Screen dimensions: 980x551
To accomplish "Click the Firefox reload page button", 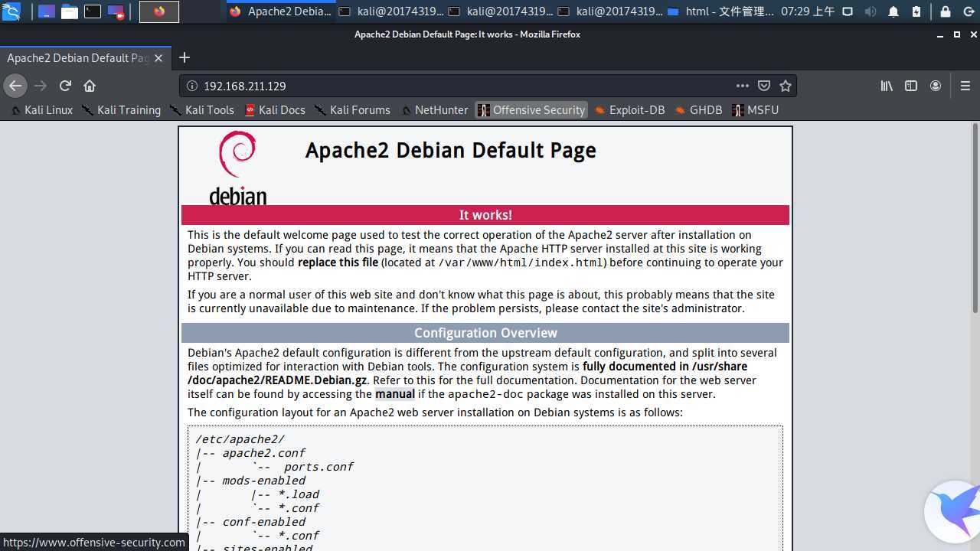I will (x=65, y=86).
